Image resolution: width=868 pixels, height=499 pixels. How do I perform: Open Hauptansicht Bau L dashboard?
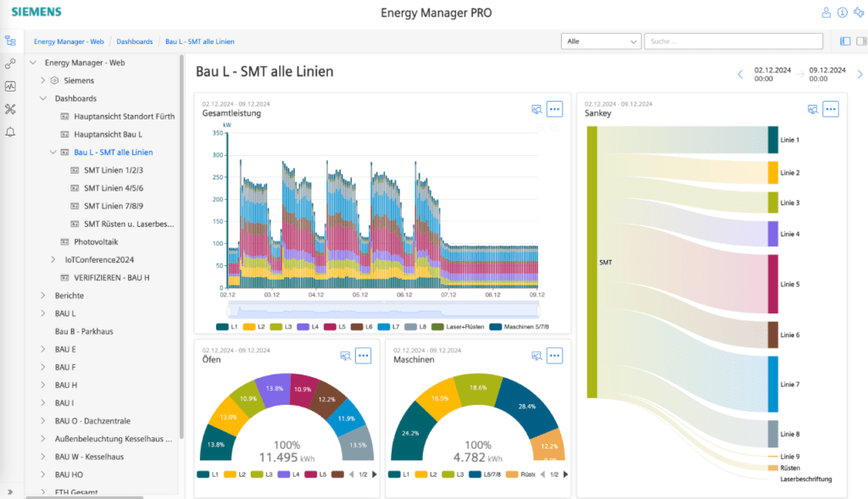[108, 135]
